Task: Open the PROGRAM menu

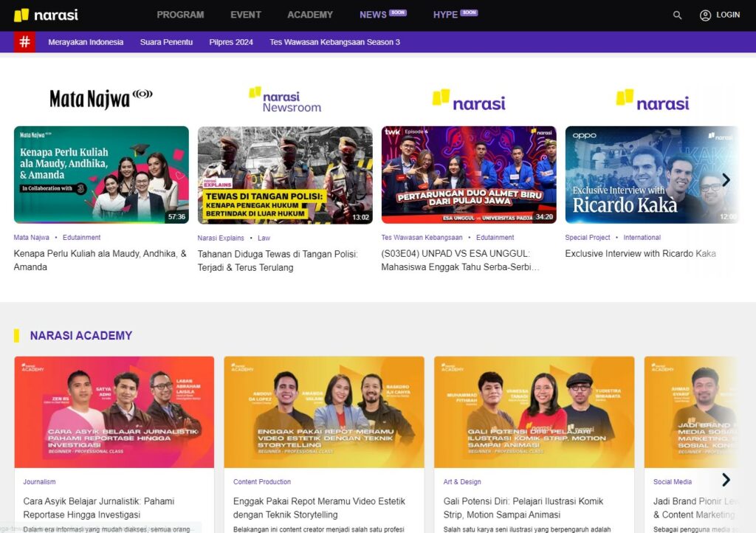Action: coord(180,15)
